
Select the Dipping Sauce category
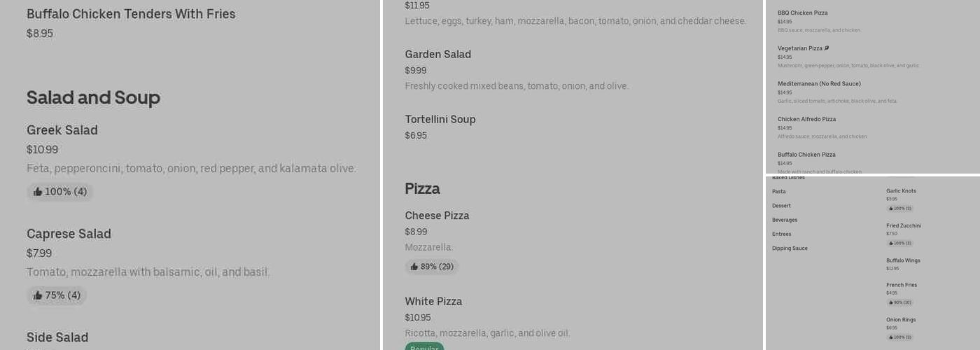click(790, 248)
